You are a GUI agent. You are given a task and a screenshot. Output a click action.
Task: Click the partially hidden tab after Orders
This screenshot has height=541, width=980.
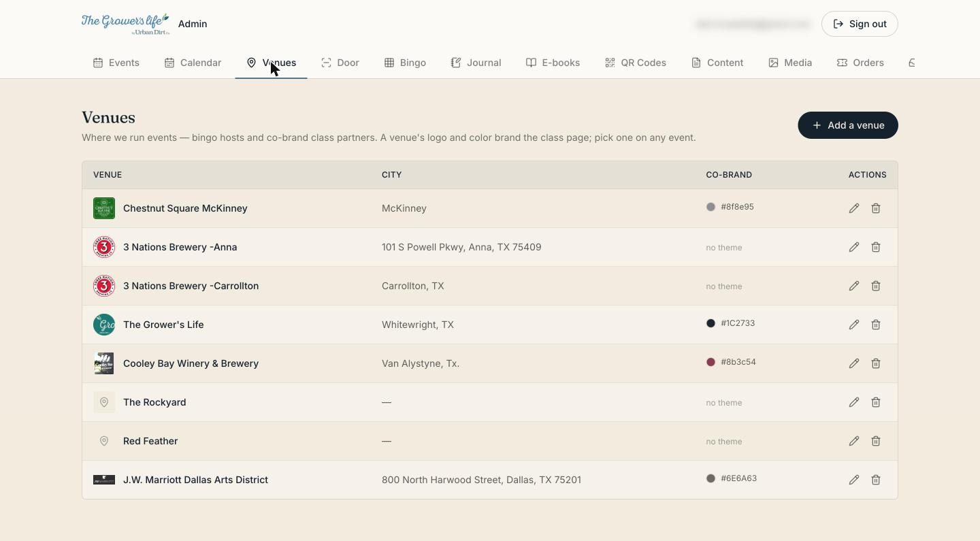(x=911, y=63)
